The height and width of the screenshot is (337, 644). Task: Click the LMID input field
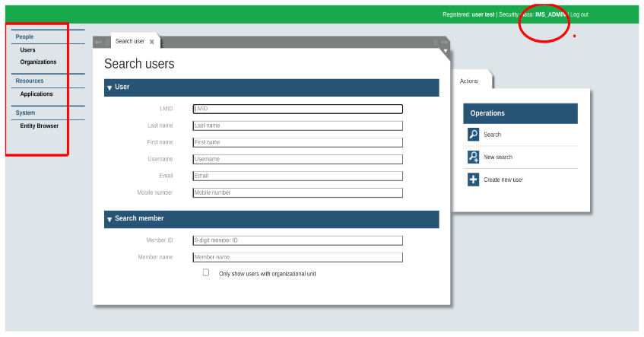click(297, 109)
